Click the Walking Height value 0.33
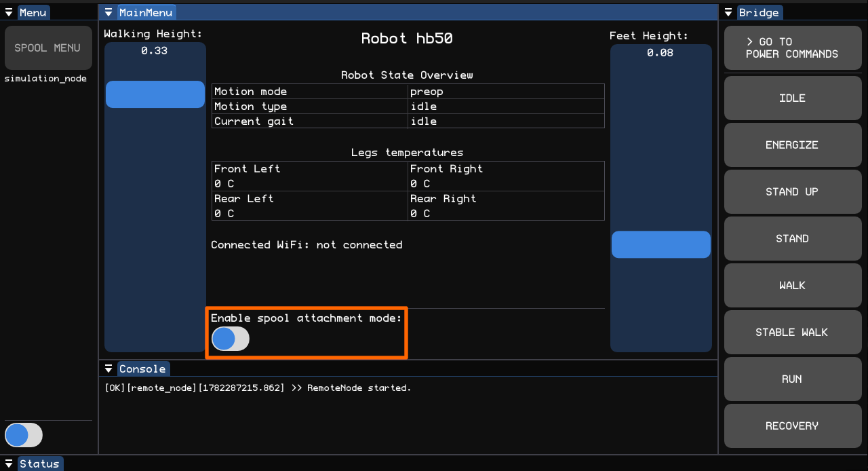 pyautogui.click(x=155, y=51)
